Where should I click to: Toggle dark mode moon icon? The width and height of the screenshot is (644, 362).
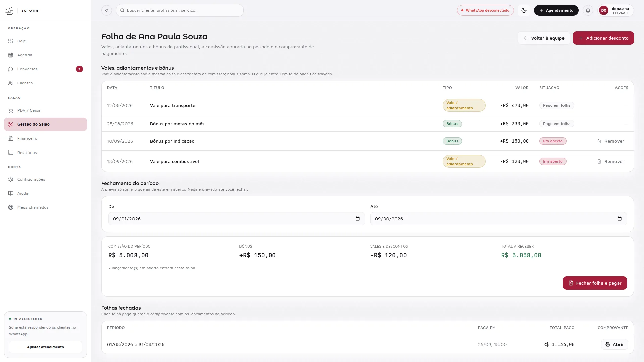(524, 10)
